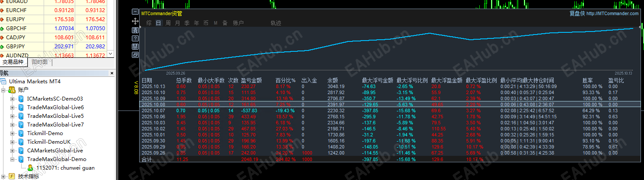Viewport: 644px width, 180px height.
Task: Click server icon beside Tickmill-Demo
Action: (x=21, y=133)
